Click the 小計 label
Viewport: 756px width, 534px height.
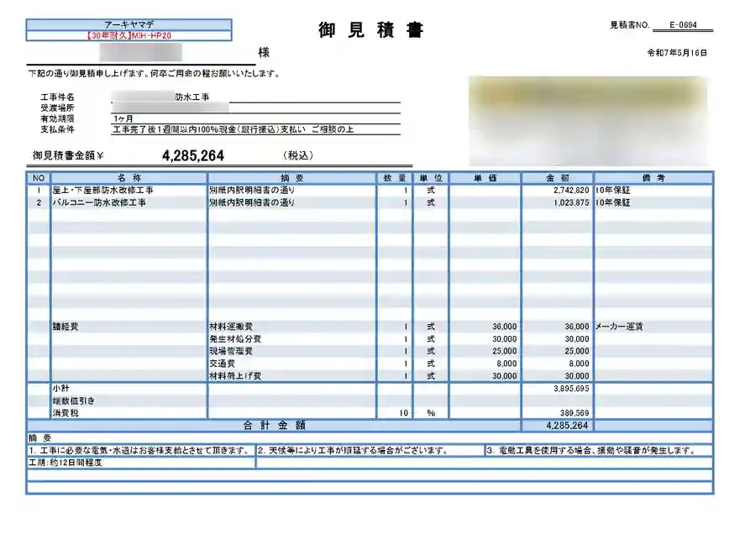(x=61, y=389)
